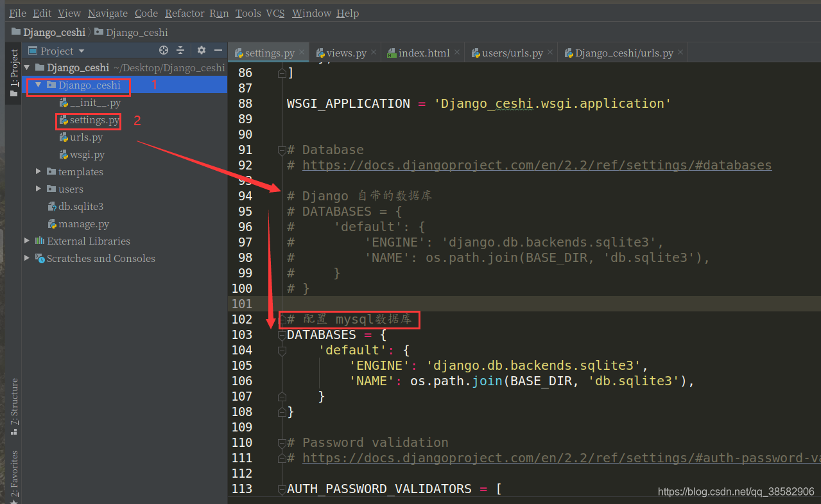This screenshot has width=821, height=504.
Task: Click the Collapse All icon in Project toolbar
Action: pyautogui.click(x=180, y=50)
